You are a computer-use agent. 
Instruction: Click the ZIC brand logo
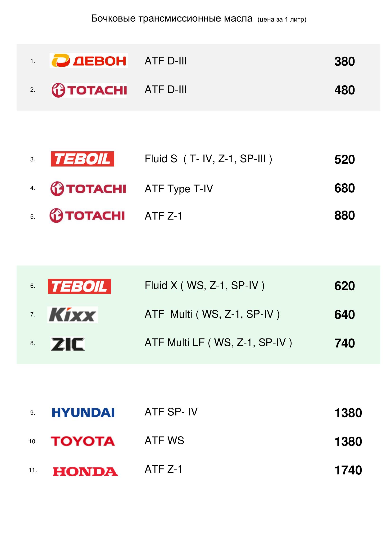68,344
